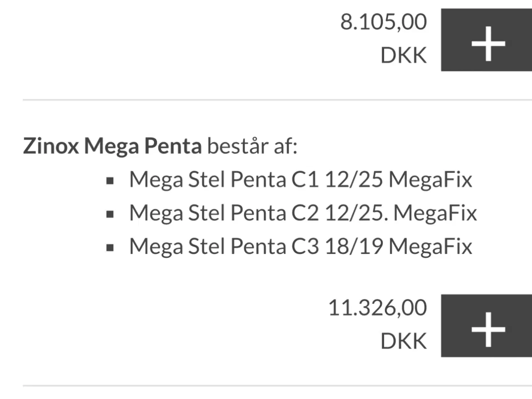Add the 8.105,00 DKK product using plus
This screenshot has height=399, width=532.
coord(487,41)
